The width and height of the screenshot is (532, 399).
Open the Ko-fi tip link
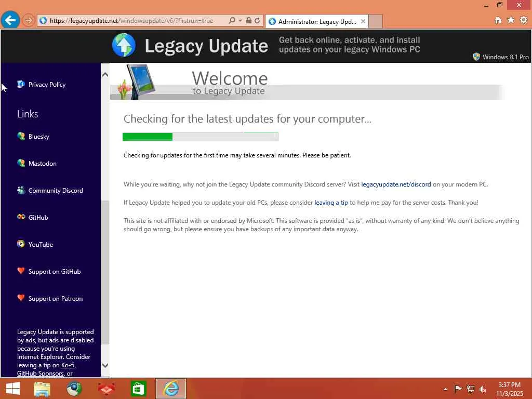(68, 365)
